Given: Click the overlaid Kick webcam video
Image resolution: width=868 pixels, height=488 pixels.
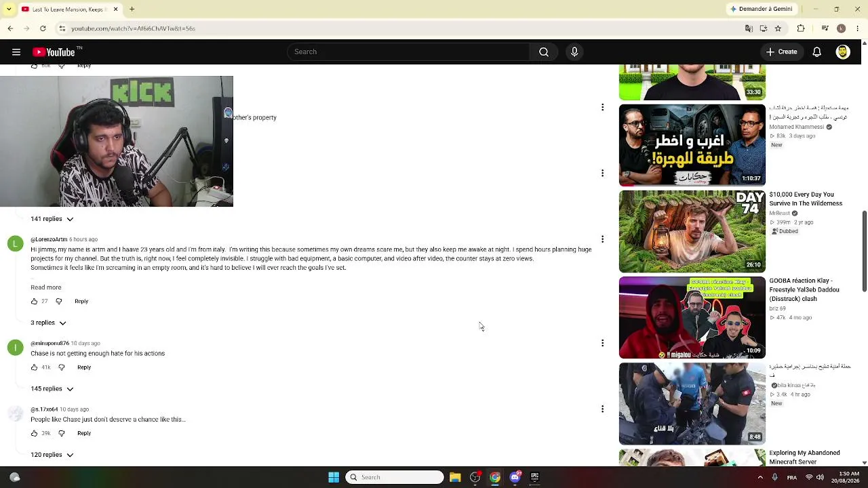Looking at the screenshot, I should pyautogui.click(x=117, y=141).
